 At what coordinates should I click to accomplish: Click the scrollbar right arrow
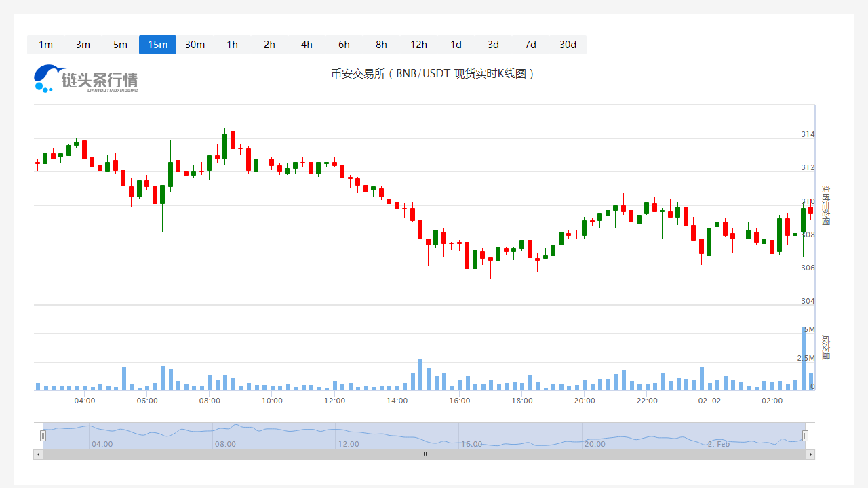[810, 454]
